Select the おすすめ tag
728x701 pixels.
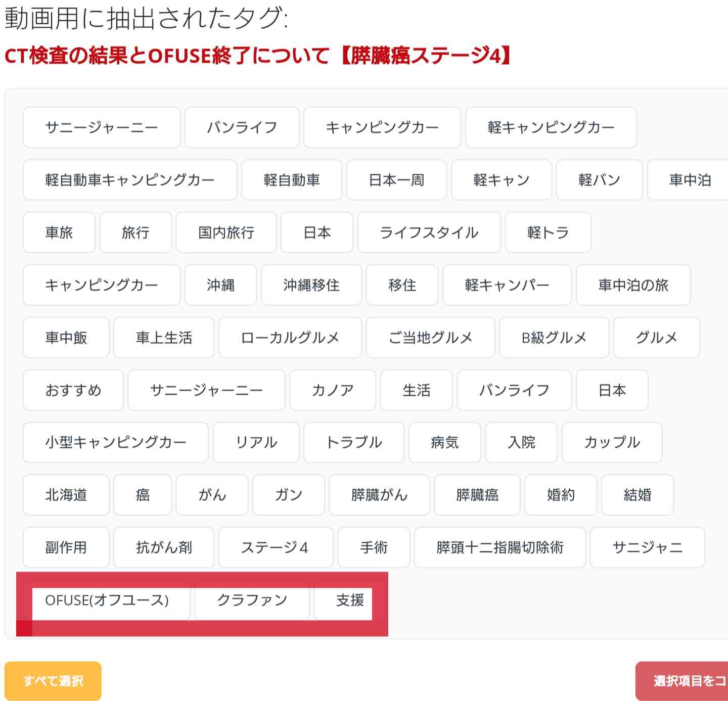pyautogui.click(x=73, y=390)
